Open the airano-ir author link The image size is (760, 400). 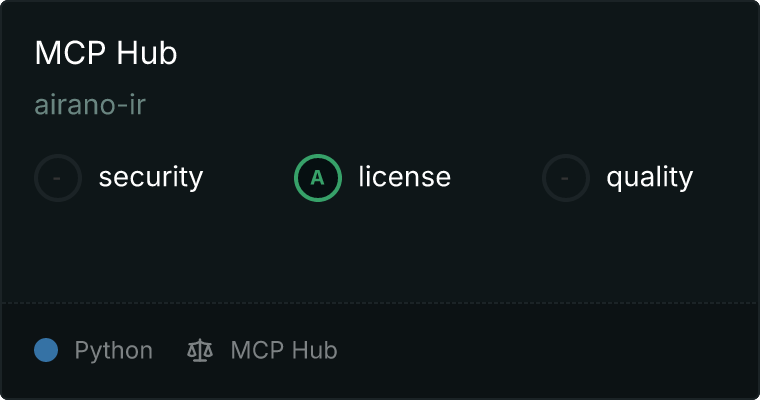[90, 105]
